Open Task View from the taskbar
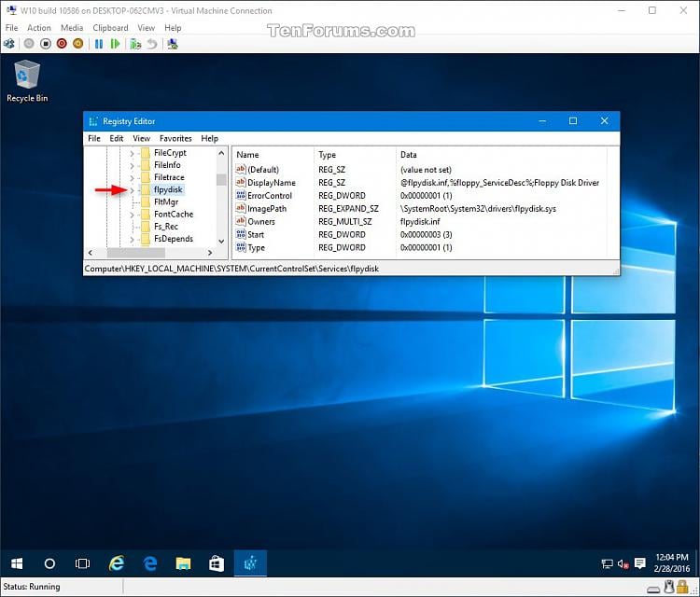This screenshot has height=597, width=700. click(82, 563)
